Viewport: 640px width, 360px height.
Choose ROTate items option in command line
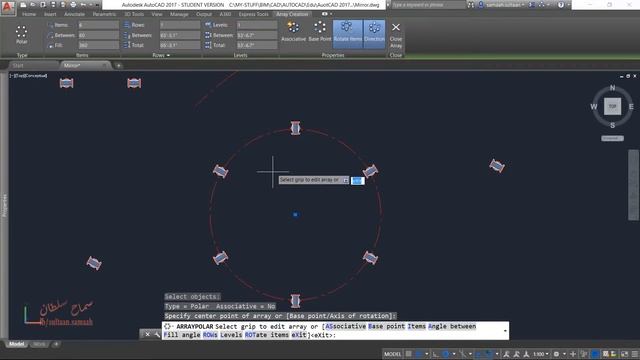pos(267,335)
